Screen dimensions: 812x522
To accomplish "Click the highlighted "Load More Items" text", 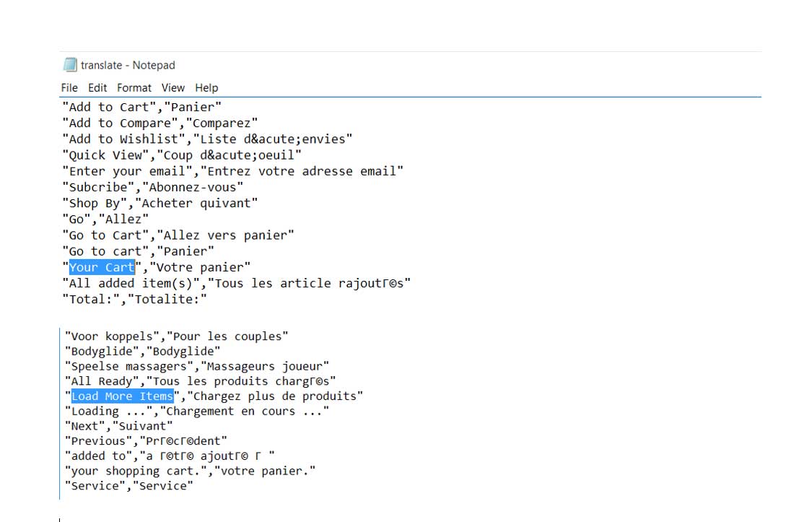I will coord(123,396).
